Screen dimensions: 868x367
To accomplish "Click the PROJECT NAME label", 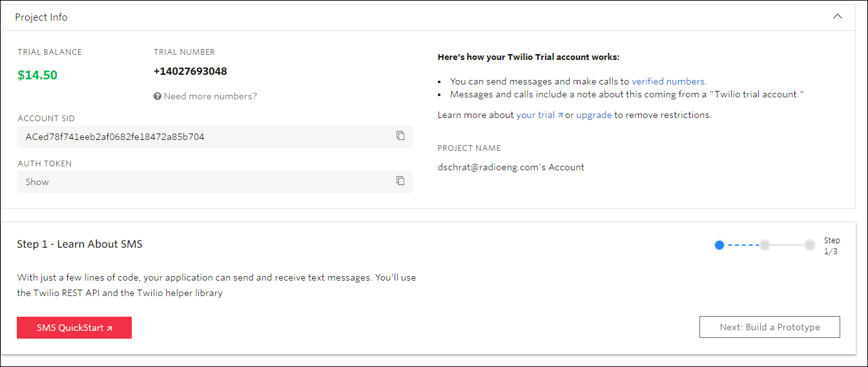I will coord(469,148).
